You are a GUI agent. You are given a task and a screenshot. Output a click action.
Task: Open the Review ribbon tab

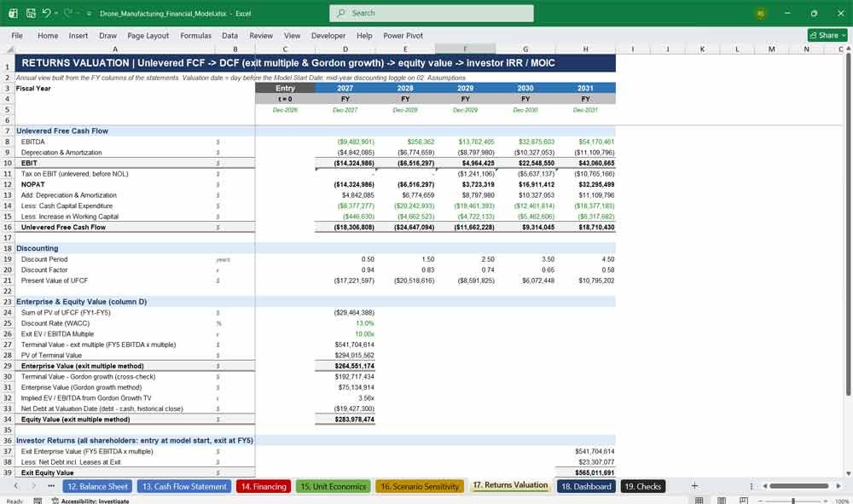tap(261, 35)
